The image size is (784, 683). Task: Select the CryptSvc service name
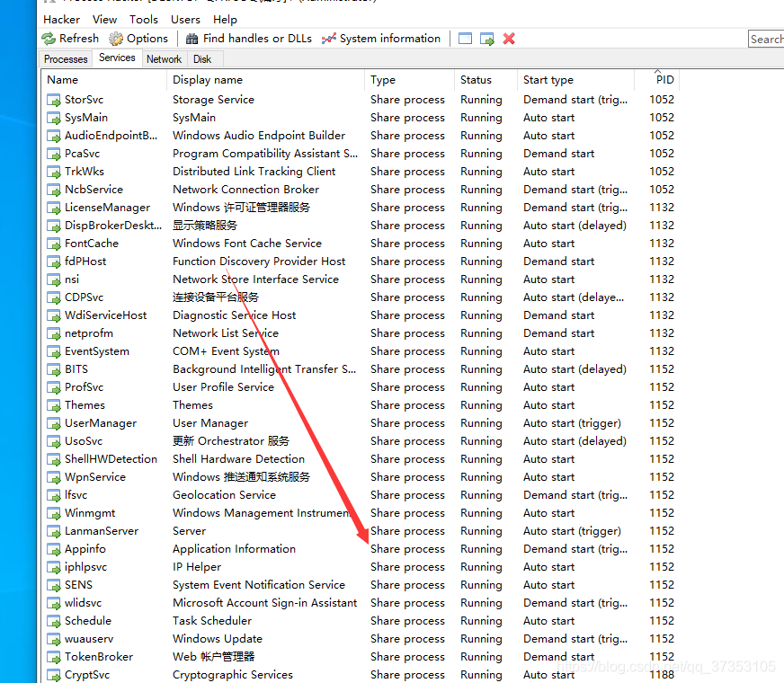tap(87, 675)
